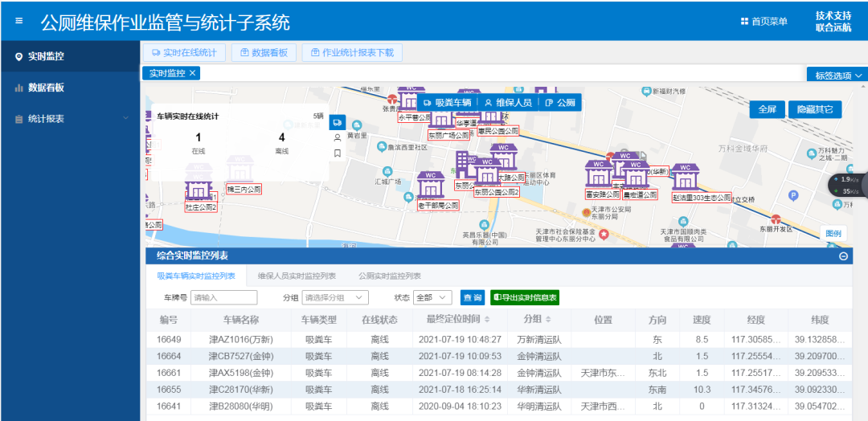The width and height of the screenshot is (868, 421).
Task: Click 车辆名称 column header
Action: click(x=241, y=320)
